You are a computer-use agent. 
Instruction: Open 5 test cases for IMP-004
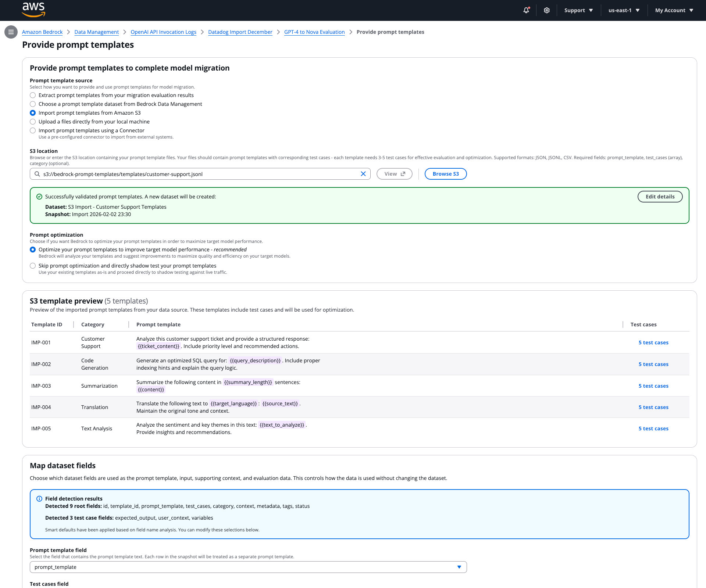coord(653,407)
